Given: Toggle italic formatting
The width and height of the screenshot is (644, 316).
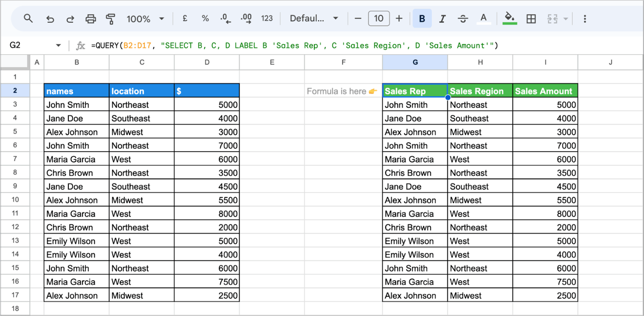Looking at the screenshot, I should (x=442, y=18).
